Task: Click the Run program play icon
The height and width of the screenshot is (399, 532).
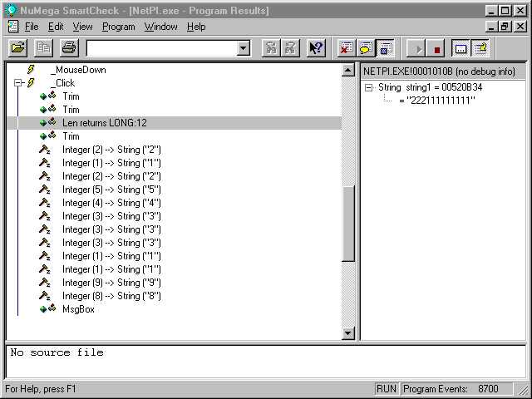Action: (x=416, y=48)
